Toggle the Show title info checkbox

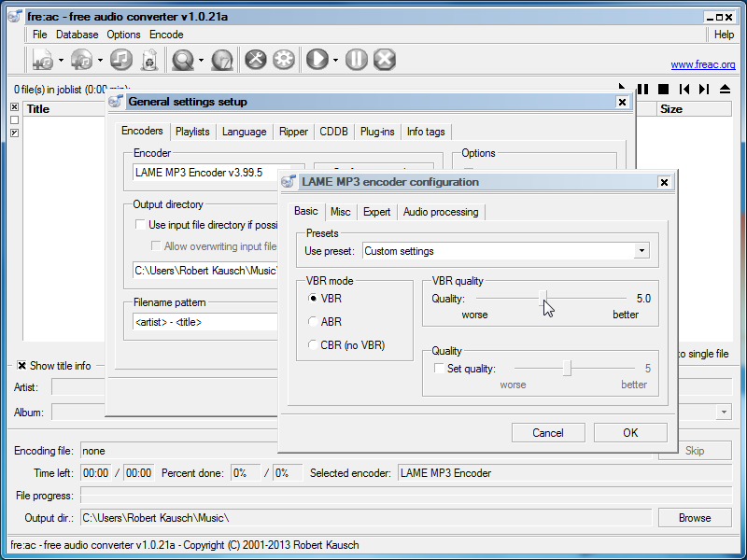22,366
